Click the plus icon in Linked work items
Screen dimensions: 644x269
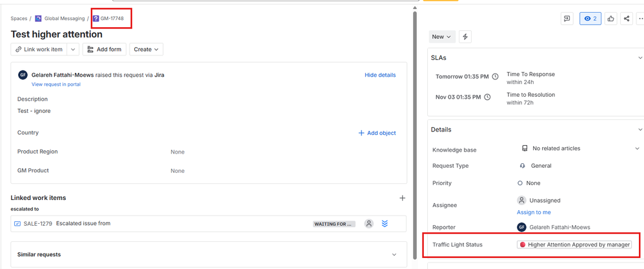coord(402,198)
